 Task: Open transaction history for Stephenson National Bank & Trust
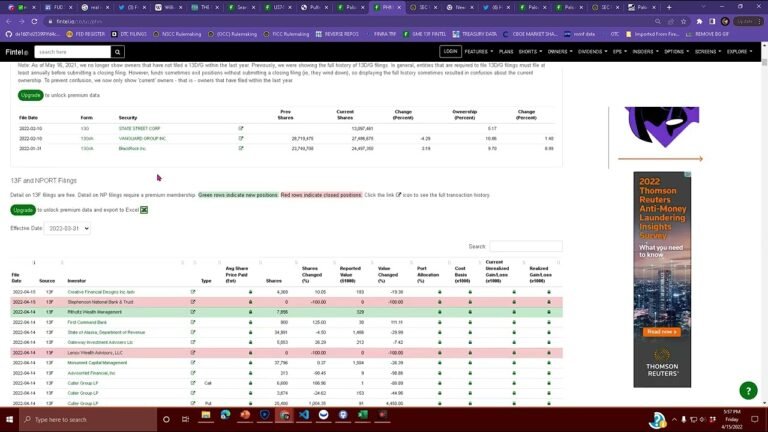[x=192, y=302]
